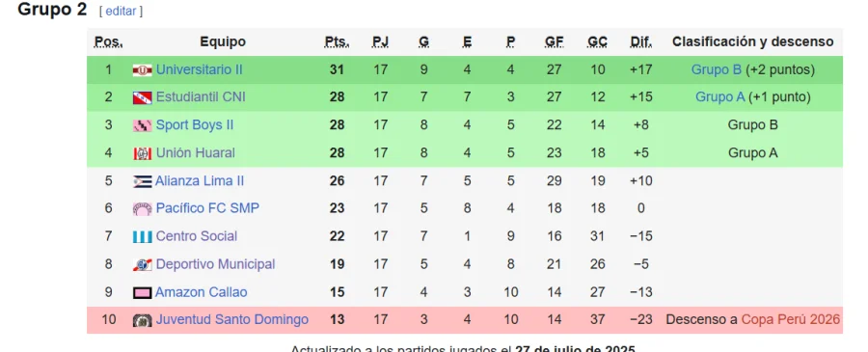Open the Copa Perú 2026 link

tap(791, 319)
